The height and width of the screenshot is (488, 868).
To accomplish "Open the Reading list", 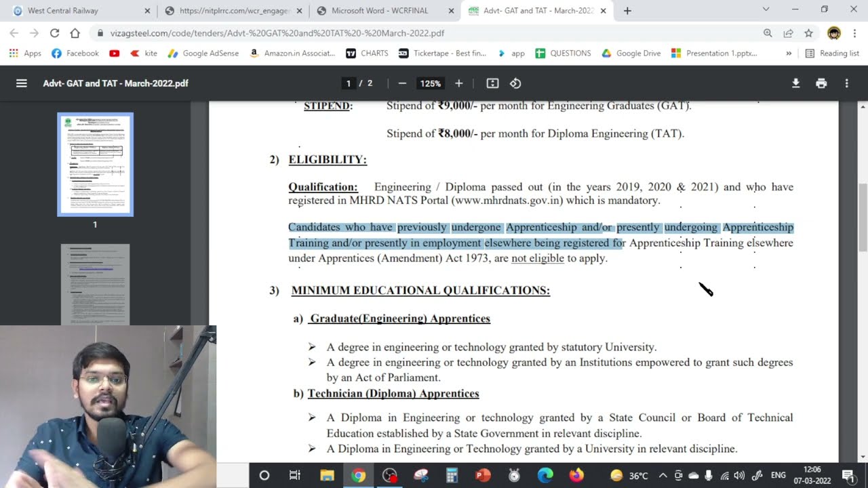I will 831,53.
